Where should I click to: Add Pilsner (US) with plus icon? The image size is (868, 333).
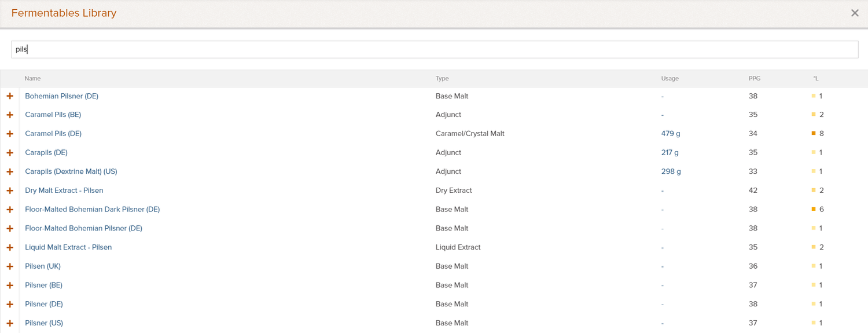click(10, 323)
